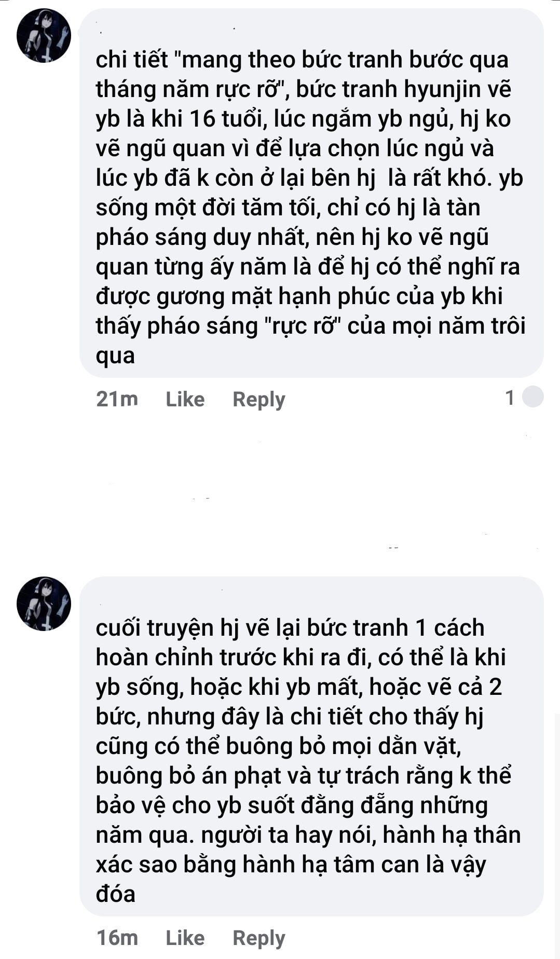Select the comment starting with "chi tiết"

[311, 193]
